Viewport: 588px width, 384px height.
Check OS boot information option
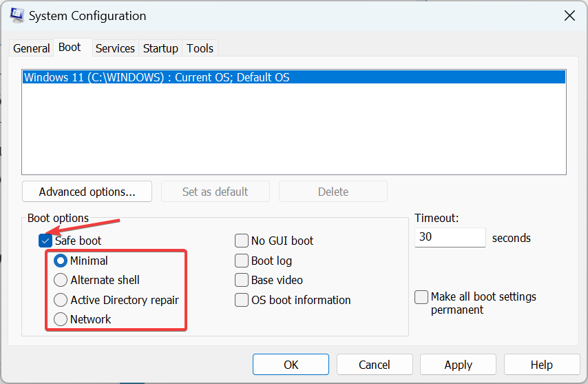(x=242, y=300)
